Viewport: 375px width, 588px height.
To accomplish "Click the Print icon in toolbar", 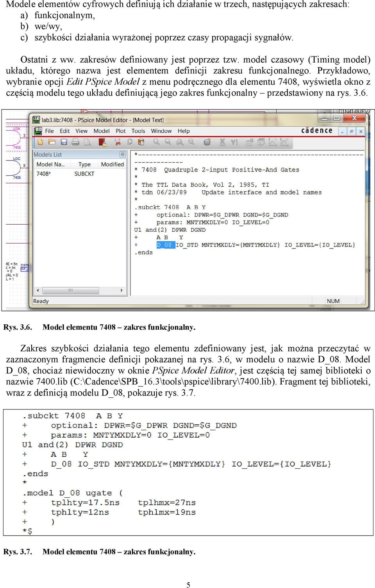I will [76, 142].
